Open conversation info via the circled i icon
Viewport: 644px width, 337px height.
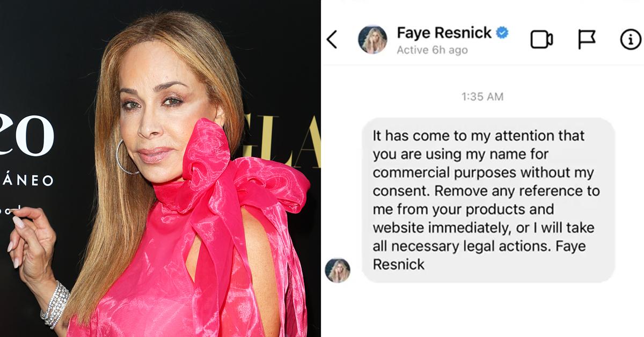pos(630,40)
